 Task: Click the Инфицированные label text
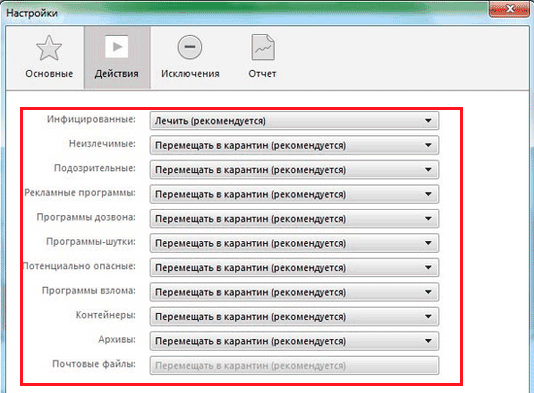[91, 119]
